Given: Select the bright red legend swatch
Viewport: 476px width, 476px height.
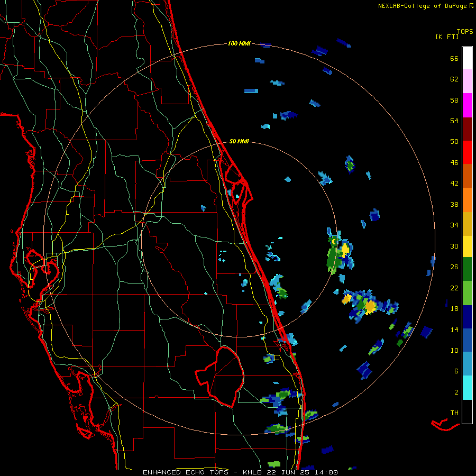Looking at the screenshot, I should 467,152.
